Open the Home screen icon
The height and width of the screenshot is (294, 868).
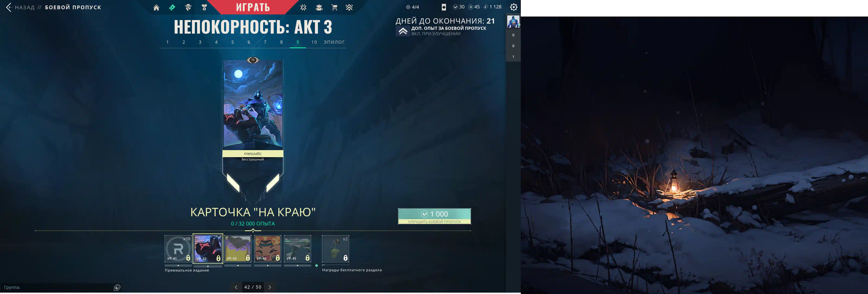156,7
